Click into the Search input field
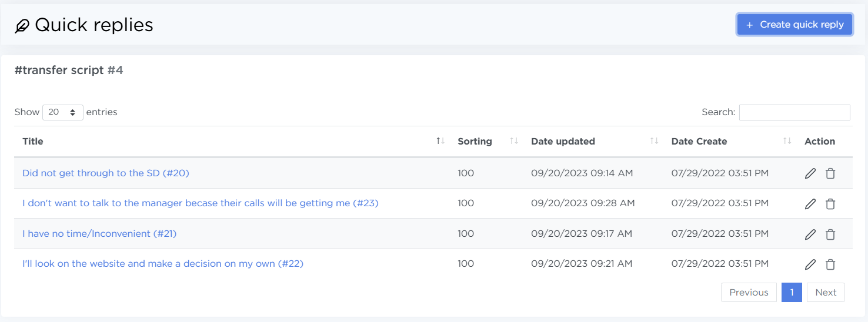This screenshot has height=322, width=868. click(794, 112)
